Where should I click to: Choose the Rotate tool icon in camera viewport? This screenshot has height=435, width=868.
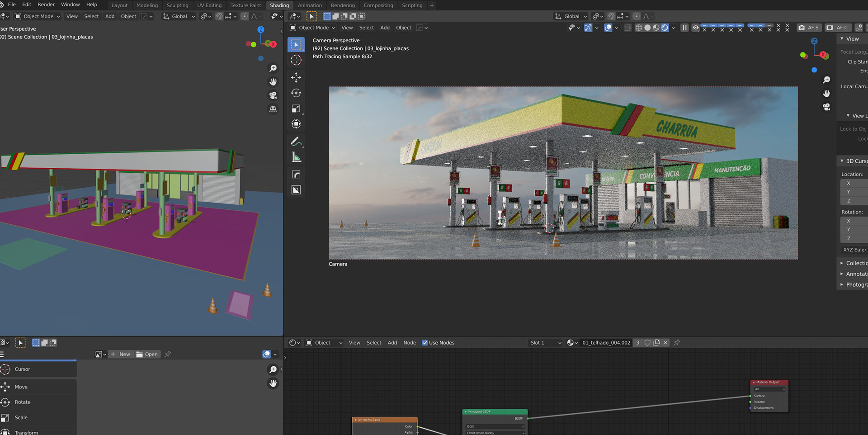tap(296, 93)
